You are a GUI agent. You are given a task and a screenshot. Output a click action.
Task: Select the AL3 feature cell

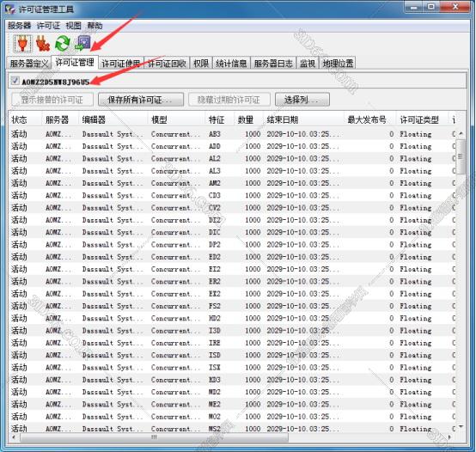214,171
